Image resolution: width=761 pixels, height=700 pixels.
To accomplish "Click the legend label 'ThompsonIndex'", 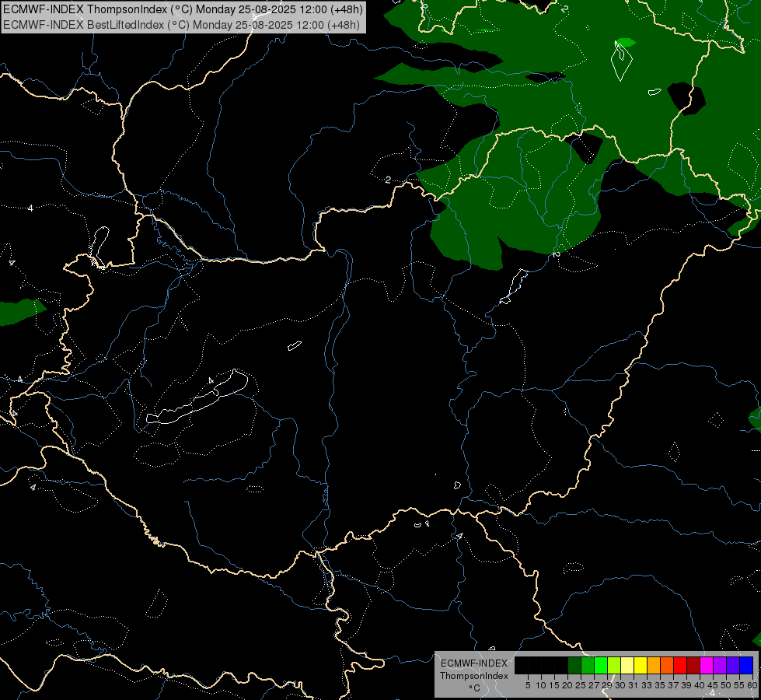I will pyautogui.click(x=474, y=676).
